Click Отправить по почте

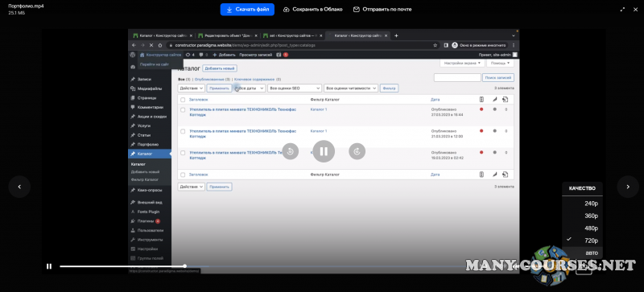tap(382, 10)
